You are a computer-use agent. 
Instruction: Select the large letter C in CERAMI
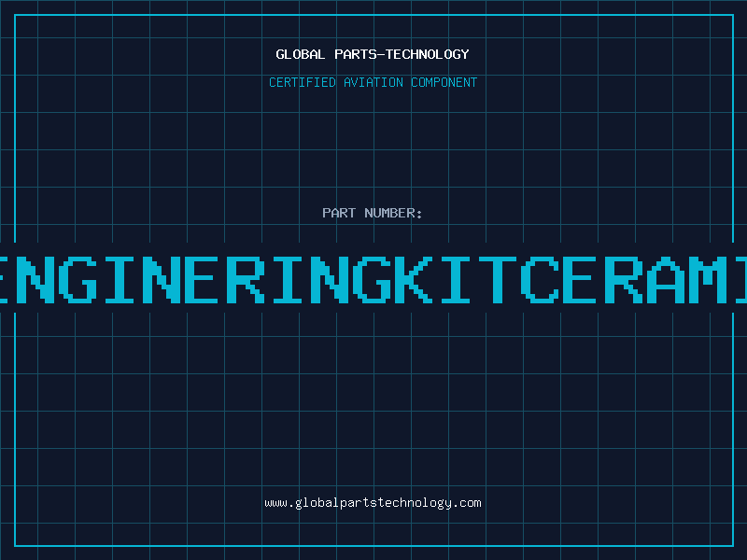click(540, 279)
